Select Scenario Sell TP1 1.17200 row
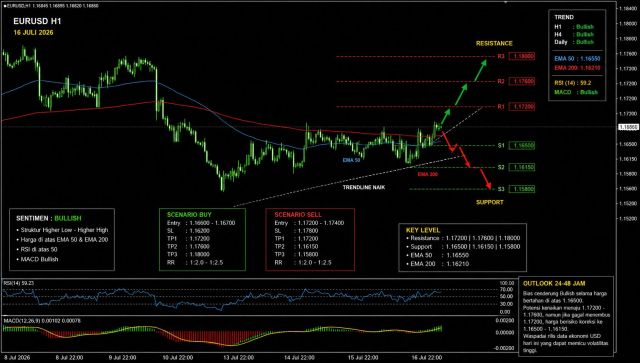 (296, 238)
